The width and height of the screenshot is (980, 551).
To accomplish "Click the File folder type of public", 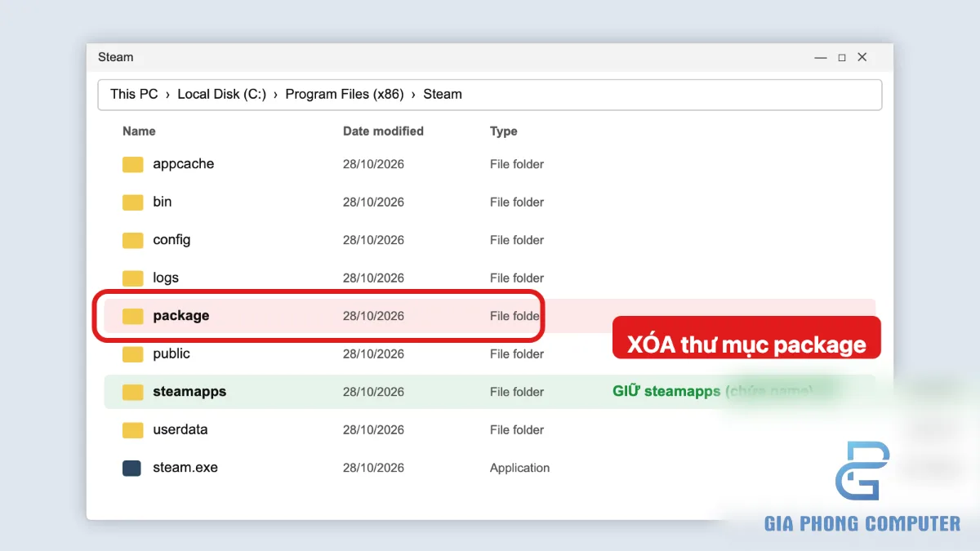I will tap(517, 354).
